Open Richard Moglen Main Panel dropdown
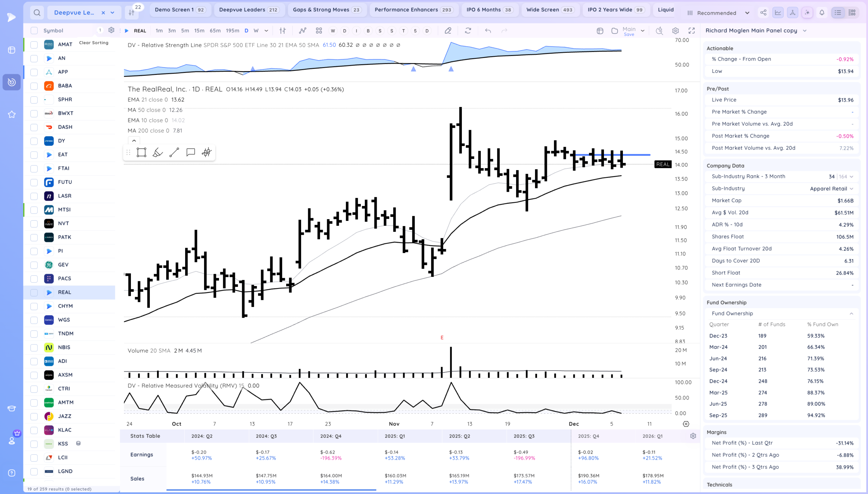This screenshot has width=868, height=494. coord(756,30)
